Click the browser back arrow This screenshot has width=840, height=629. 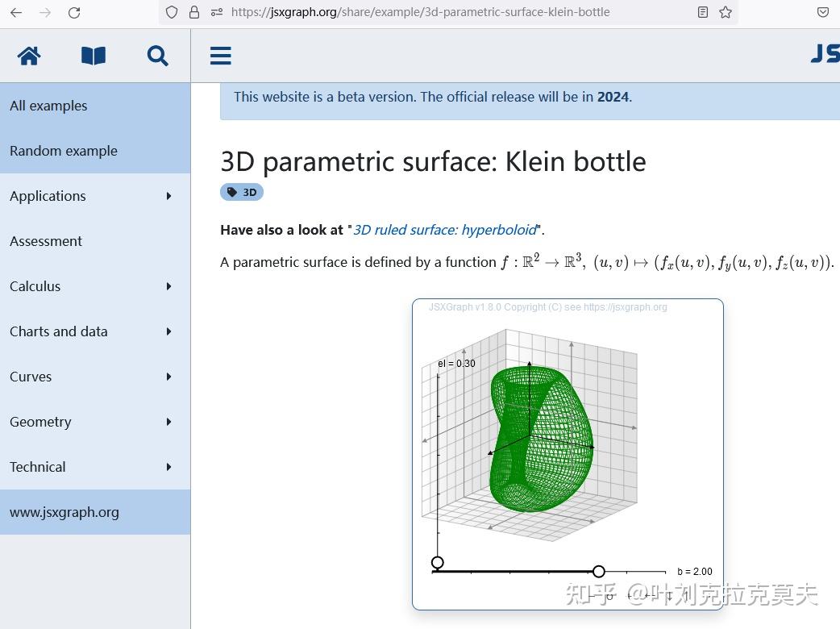pyautogui.click(x=15, y=11)
